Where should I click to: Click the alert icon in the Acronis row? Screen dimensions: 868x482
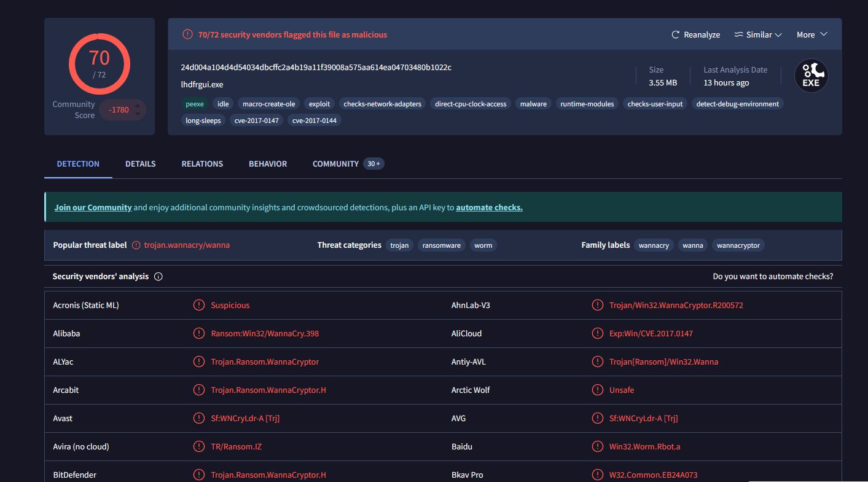tap(199, 305)
